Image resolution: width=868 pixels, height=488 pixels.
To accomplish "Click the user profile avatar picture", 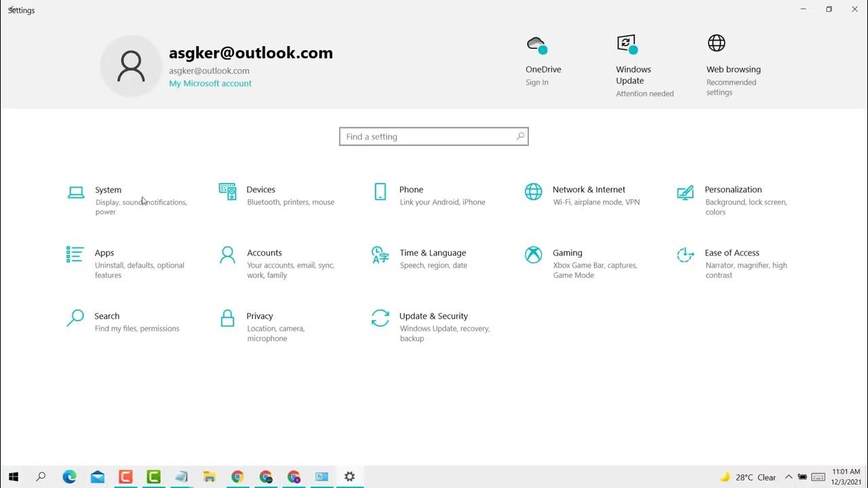I will click(x=131, y=66).
